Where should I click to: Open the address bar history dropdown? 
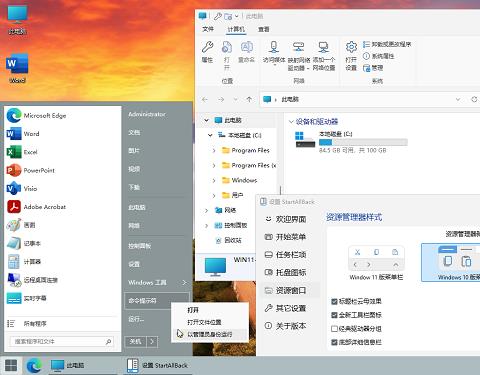click(458, 99)
